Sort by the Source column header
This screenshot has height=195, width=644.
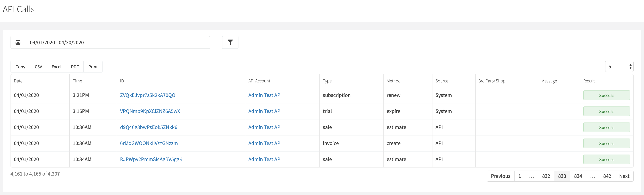click(x=454, y=81)
